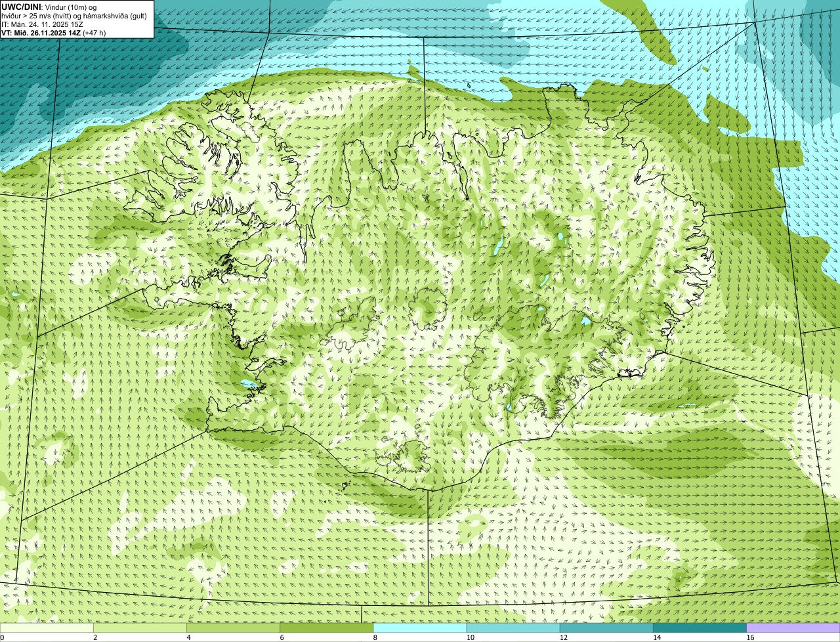Click the lavender legend swatch above 16 m/s
Image resolution: width=840 pixels, height=642 pixels.
pos(793,628)
